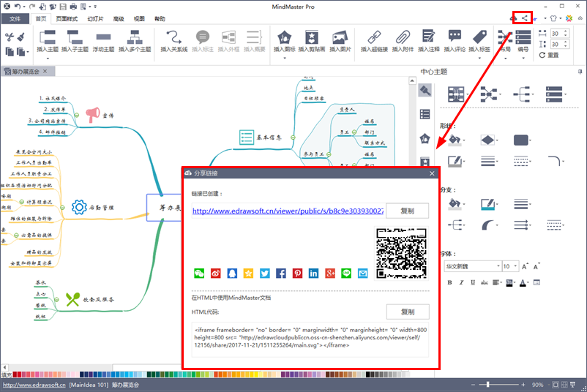Image resolution: width=587 pixels, height=392 pixels.
Task: Share via WeChat icon
Action: coord(199,273)
